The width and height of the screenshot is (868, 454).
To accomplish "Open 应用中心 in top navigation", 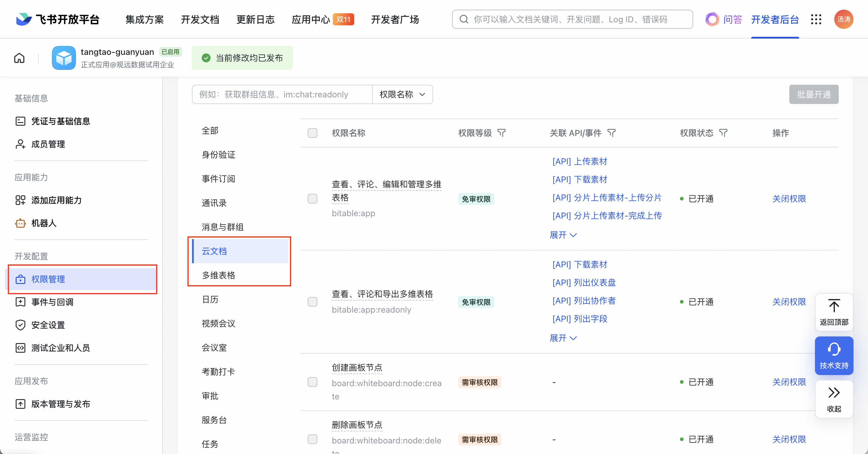I will click(311, 19).
